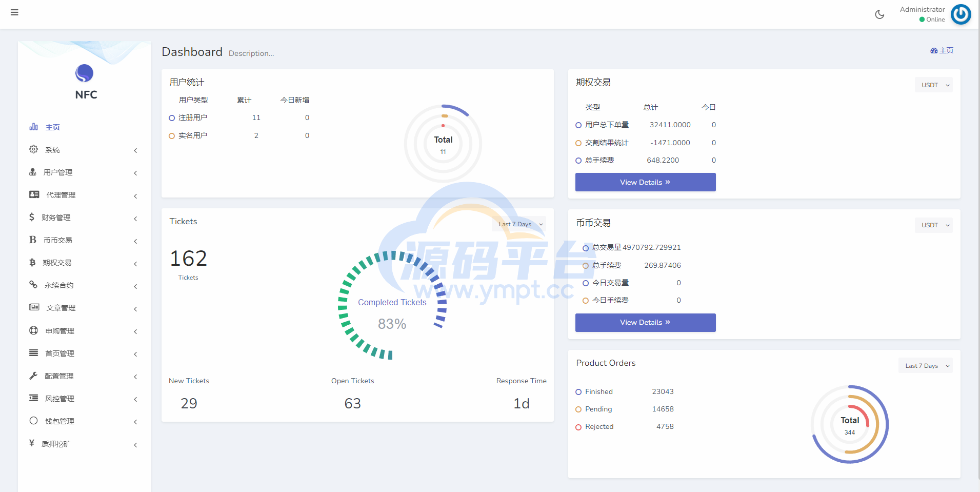The image size is (980, 492).
Task: Click the circle icon beside 钱包管理
Action: (x=34, y=421)
